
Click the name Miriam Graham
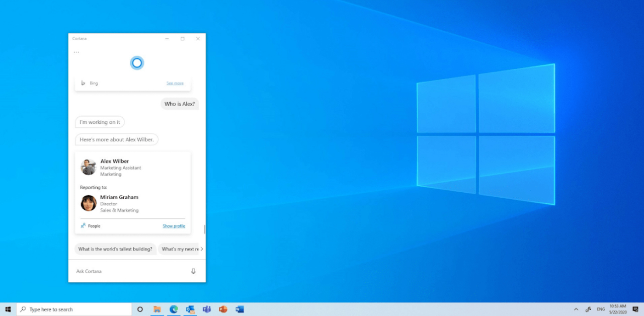coord(119,197)
